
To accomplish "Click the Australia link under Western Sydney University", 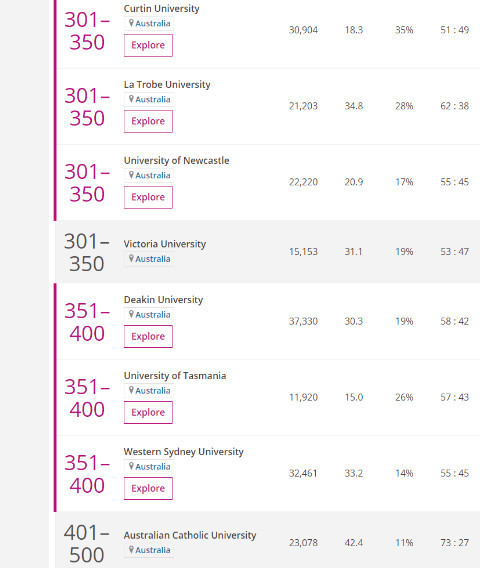I will pos(153,467).
